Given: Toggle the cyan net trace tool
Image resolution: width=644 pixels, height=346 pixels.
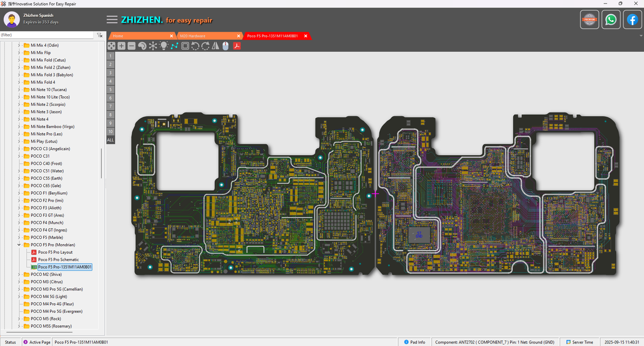Looking at the screenshot, I should tap(174, 46).
